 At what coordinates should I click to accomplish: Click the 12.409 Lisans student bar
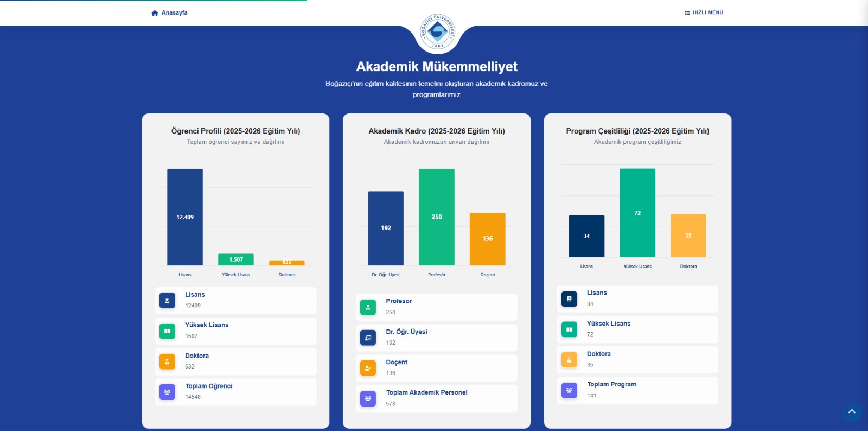[185, 217]
